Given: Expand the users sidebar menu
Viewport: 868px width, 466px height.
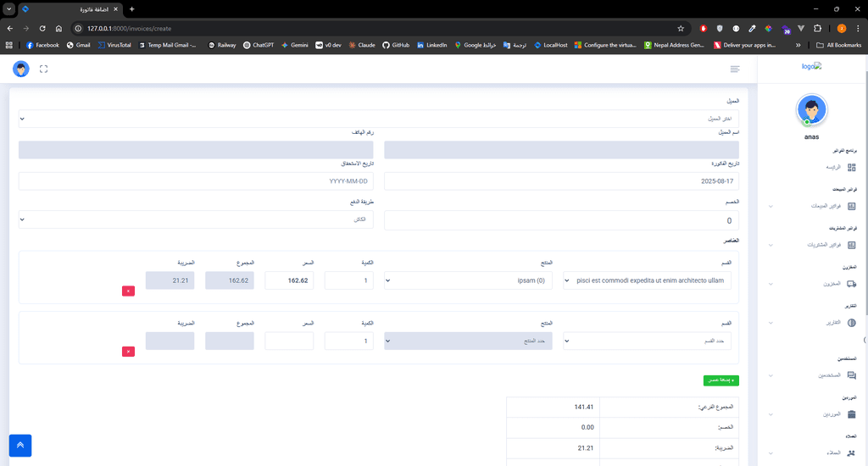Looking at the screenshot, I should [x=771, y=376].
